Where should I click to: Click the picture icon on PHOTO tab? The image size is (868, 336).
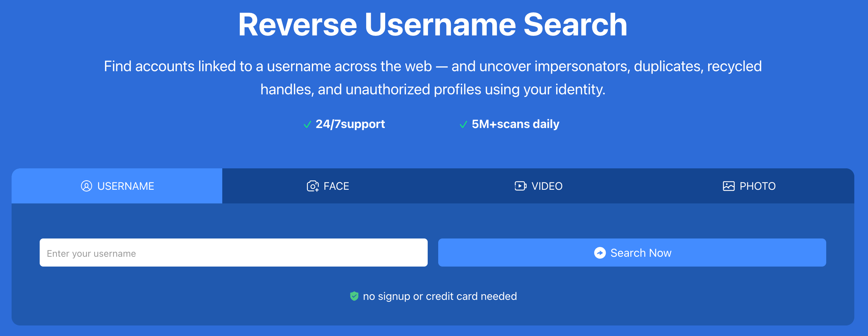point(729,186)
